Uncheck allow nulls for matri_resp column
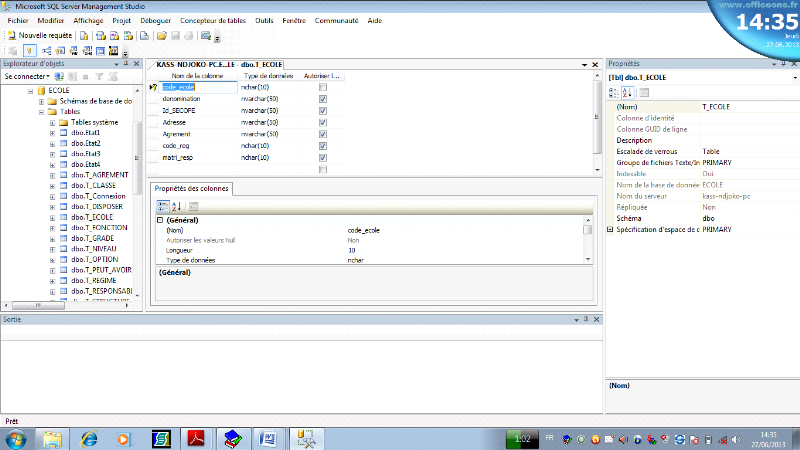The height and width of the screenshot is (450, 800). [322, 157]
